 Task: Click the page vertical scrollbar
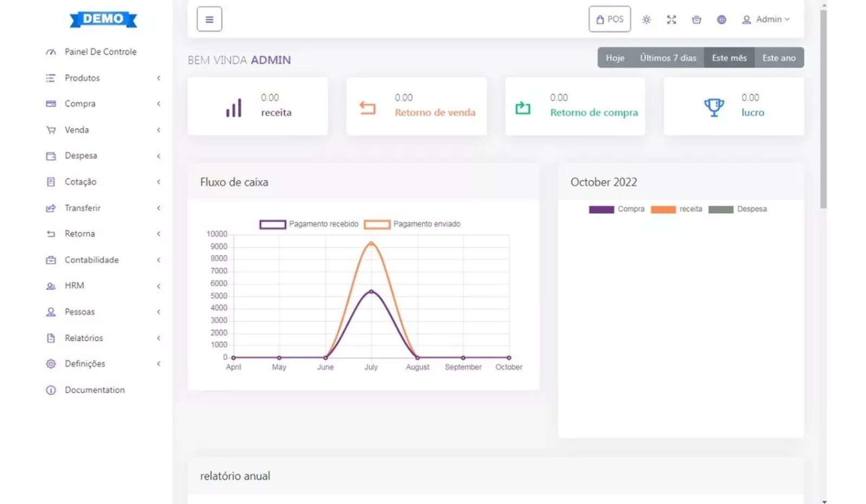point(823,108)
